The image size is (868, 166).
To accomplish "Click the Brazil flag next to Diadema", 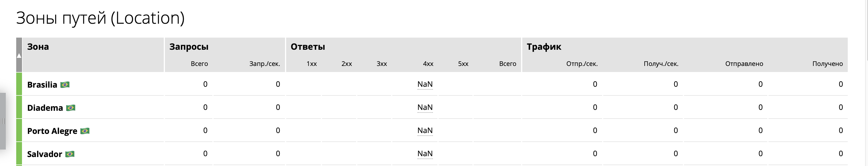I will (71, 108).
